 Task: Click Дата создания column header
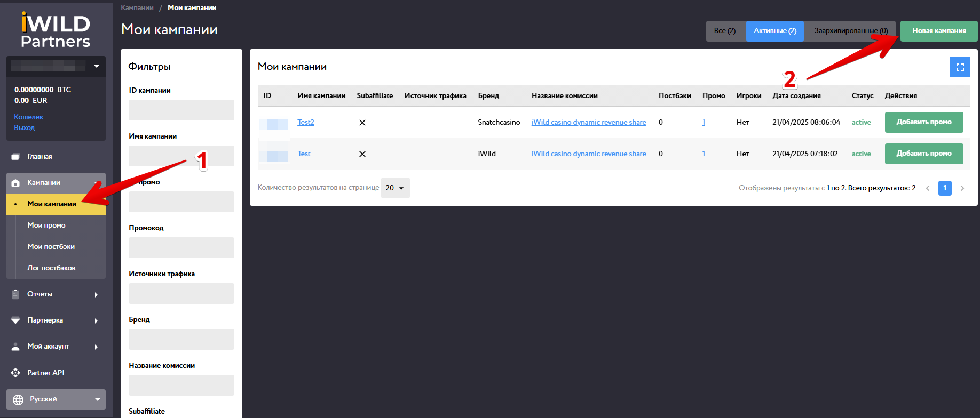(x=796, y=95)
